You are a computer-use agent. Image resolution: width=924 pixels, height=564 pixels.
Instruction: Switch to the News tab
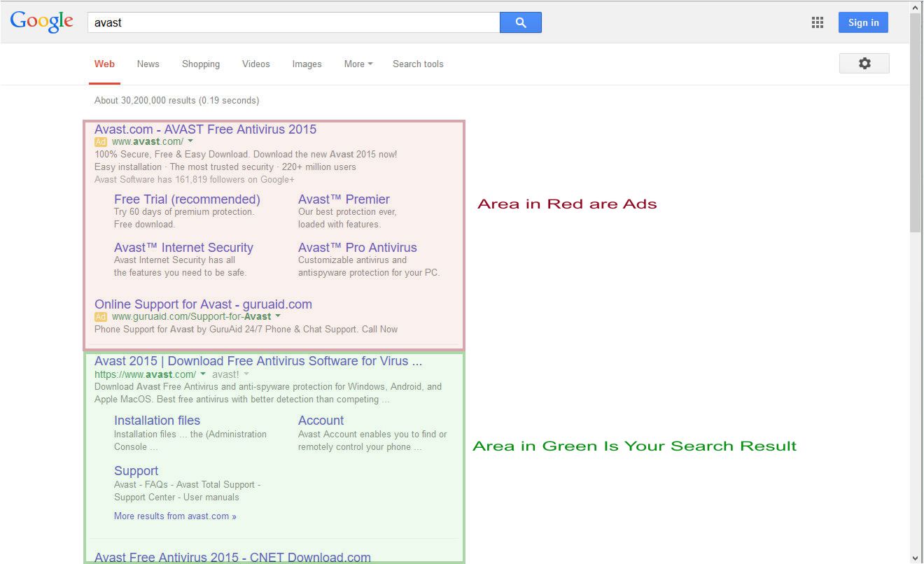coord(148,64)
